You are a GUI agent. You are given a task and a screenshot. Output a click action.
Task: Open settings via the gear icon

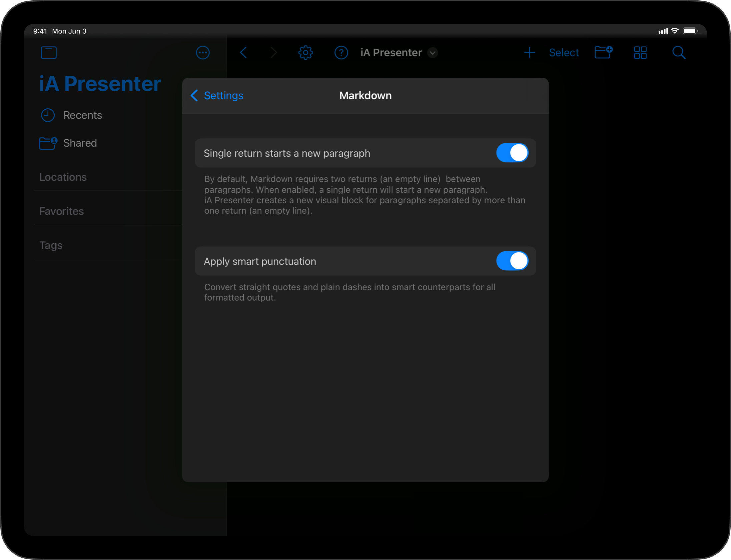click(305, 53)
